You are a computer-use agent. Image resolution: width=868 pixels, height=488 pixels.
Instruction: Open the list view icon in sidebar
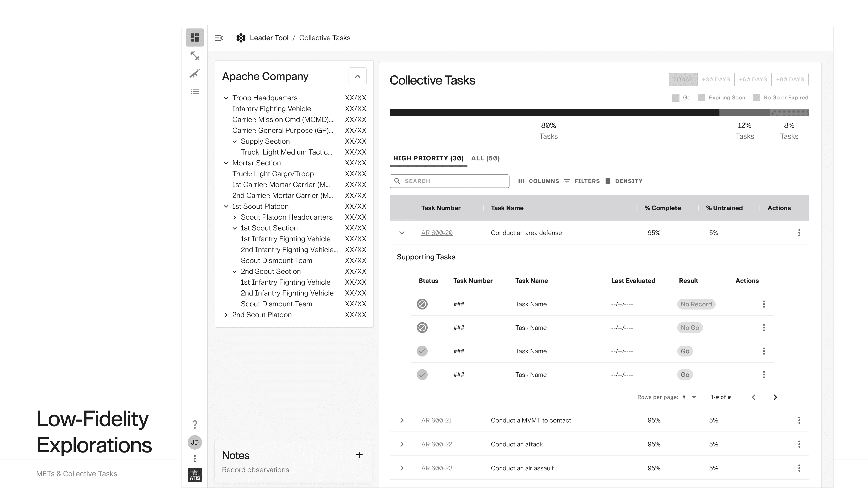195,91
